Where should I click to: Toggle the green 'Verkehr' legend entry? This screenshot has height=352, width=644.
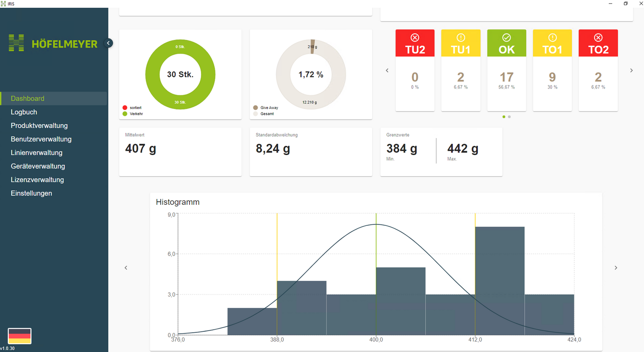pyautogui.click(x=133, y=114)
